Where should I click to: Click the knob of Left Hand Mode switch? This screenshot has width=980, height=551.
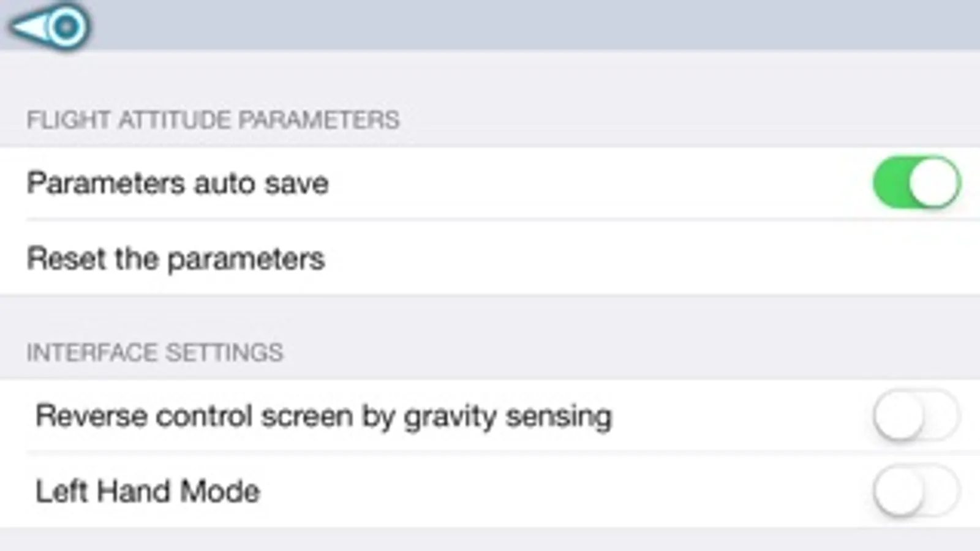click(x=899, y=492)
